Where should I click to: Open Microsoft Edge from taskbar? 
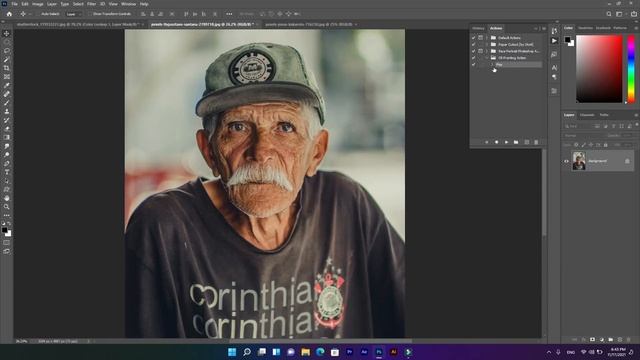click(x=320, y=352)
